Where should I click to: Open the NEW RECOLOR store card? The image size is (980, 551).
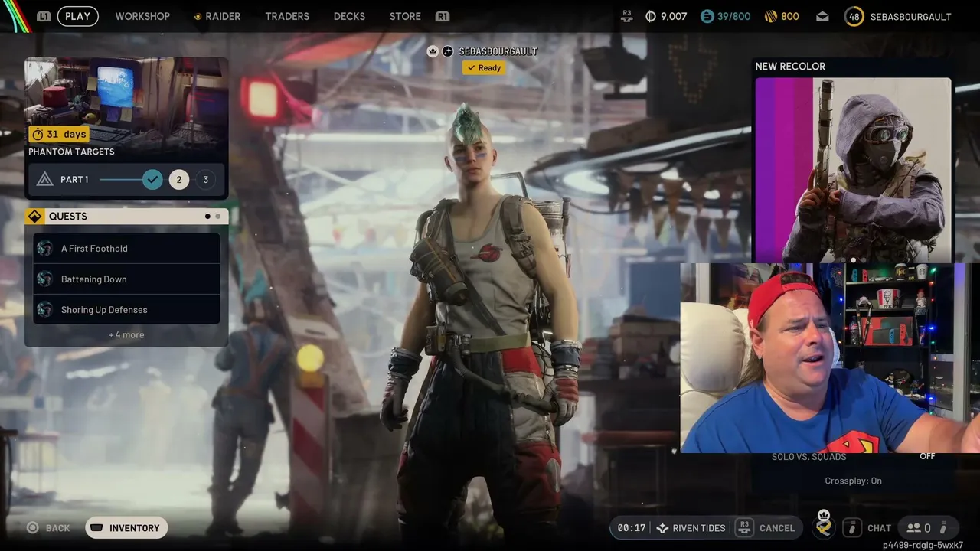853,170
